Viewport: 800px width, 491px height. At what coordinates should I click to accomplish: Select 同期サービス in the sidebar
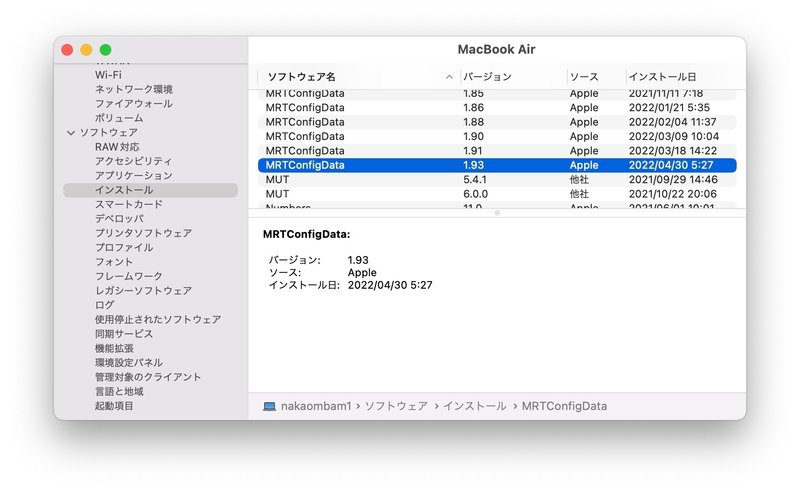point(124,334)
